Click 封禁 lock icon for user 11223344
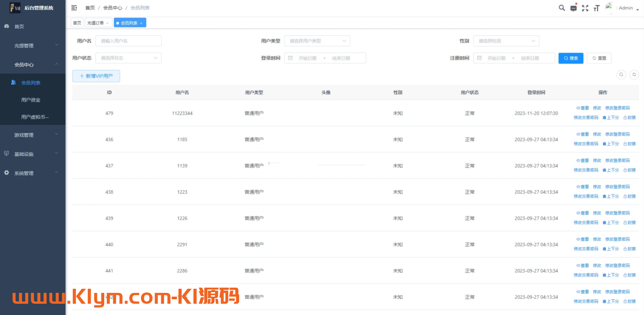The height and width of the screenshot is (315, 644). click(625, 118)
